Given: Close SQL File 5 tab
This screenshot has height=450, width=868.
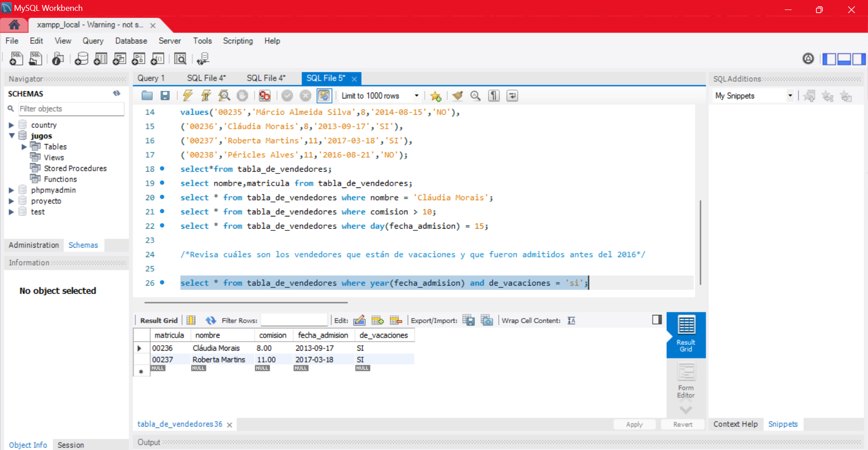Looking at the screenshot, I should (354, 79).
